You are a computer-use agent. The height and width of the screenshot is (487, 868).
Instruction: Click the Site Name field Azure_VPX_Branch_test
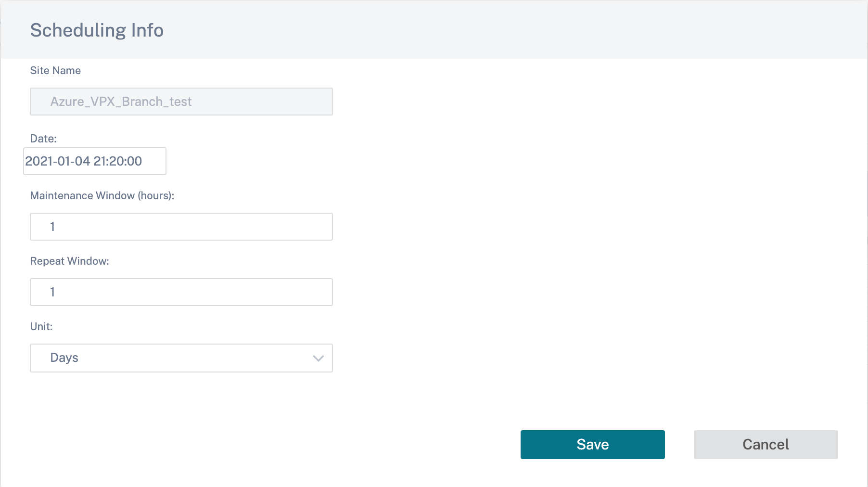pyautogui.click(x=181, y=102)
